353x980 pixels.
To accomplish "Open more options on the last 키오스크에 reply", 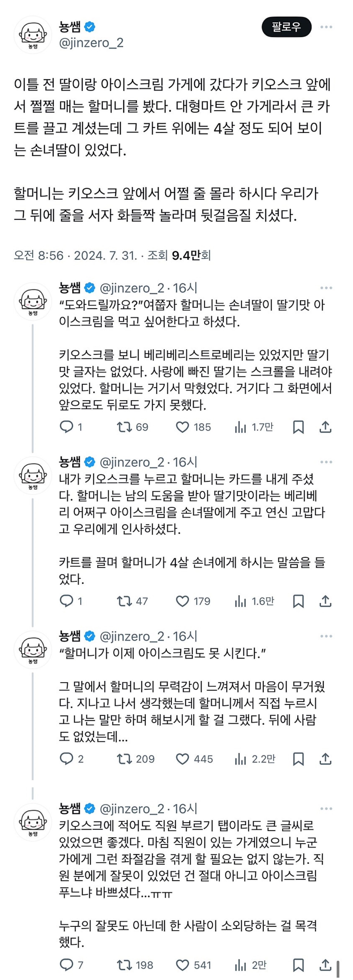I will (326, 808).
